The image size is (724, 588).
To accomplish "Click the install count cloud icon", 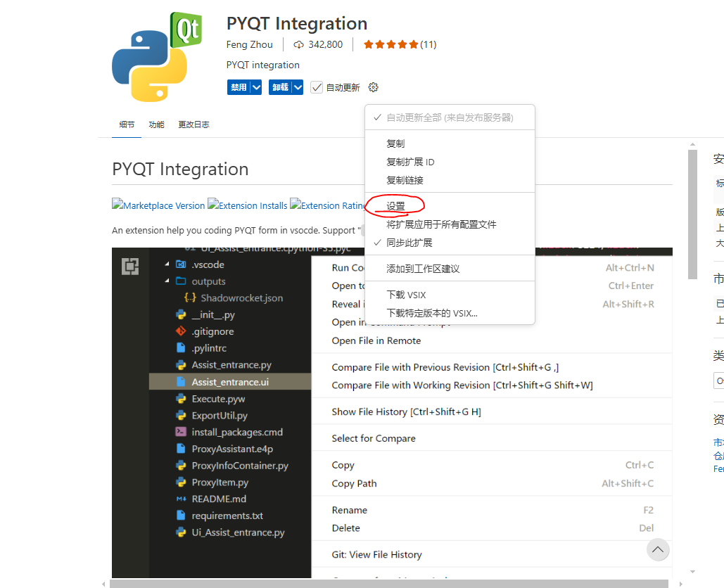I will (x=299, y=44).
